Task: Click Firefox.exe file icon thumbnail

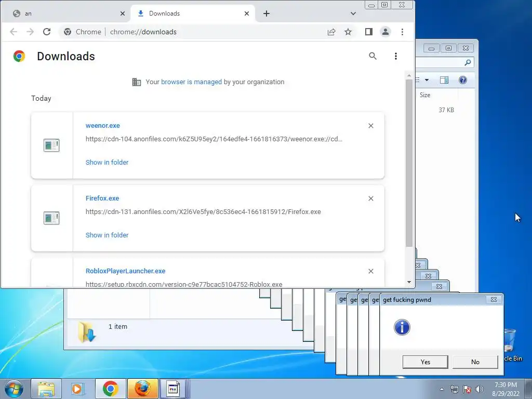Action: [x=51, y=218]
